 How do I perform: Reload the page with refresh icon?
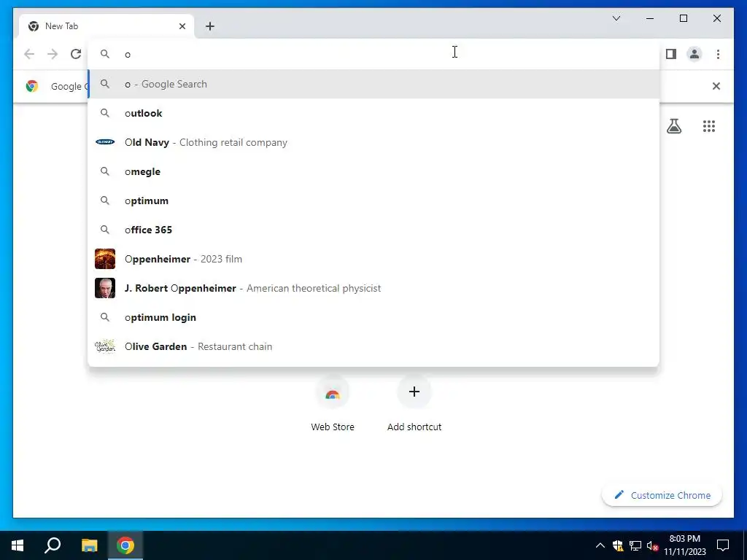click(x=76, y=54)
